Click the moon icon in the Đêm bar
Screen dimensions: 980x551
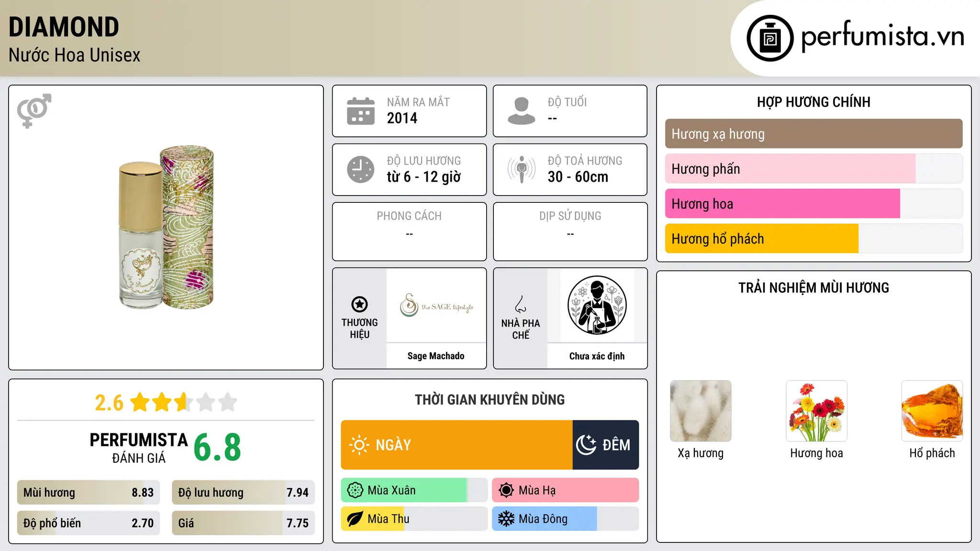pos(586,445)
